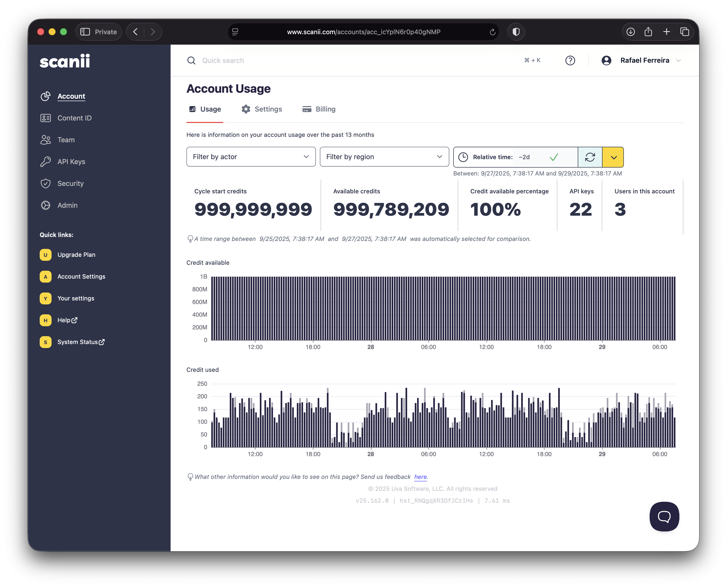
Task: Expand the Filter by region dropdown
Action: [384, 156]
